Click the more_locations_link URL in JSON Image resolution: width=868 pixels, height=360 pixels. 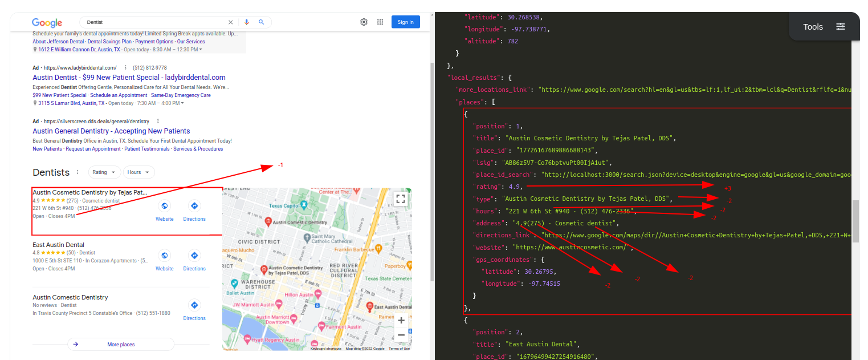695,90
